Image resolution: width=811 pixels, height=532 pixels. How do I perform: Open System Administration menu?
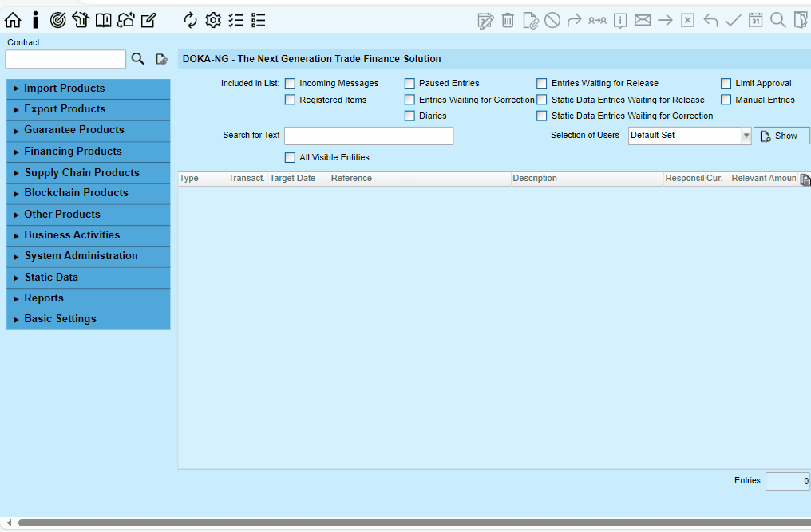[89, 257]
